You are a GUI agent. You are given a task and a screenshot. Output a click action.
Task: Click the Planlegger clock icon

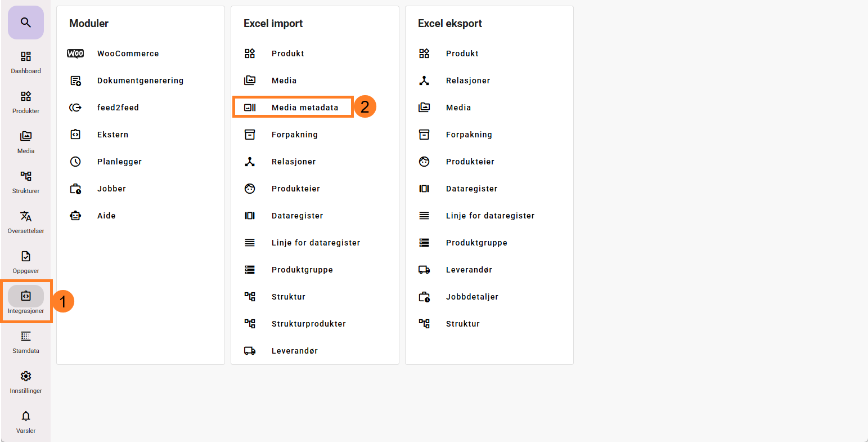[75, 162]
